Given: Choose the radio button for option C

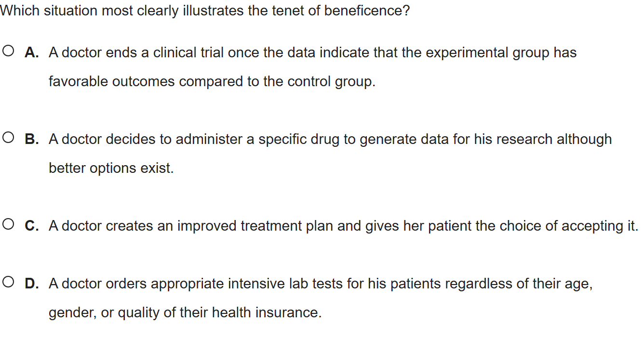Looking at the screenshot, I should [x=8, y=225].
